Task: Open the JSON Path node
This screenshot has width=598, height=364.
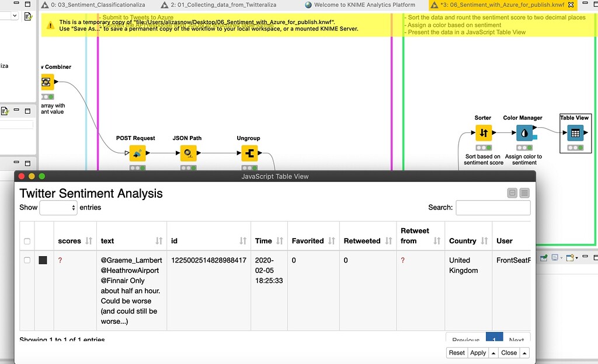Action: pos(188,153)
